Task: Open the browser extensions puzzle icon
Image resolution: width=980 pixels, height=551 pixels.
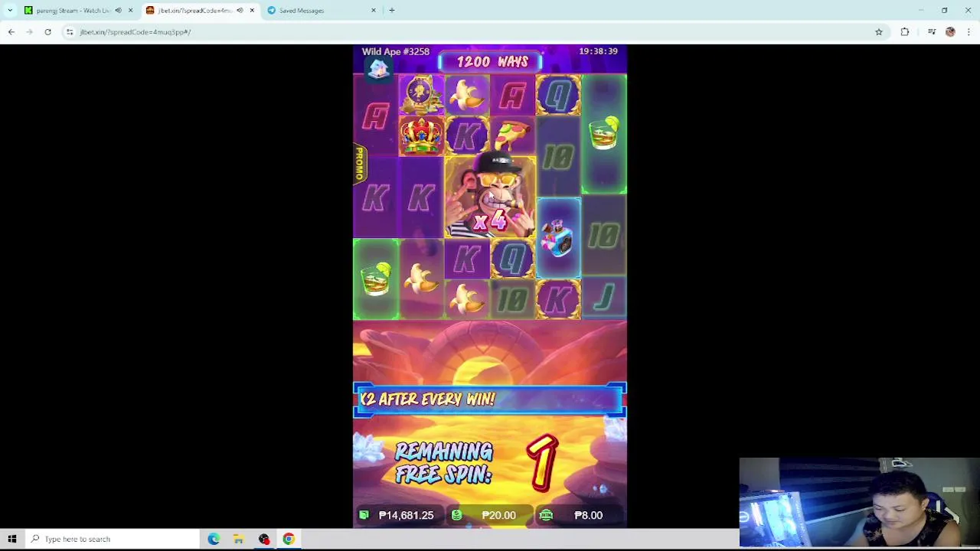Action: (905, 32)
